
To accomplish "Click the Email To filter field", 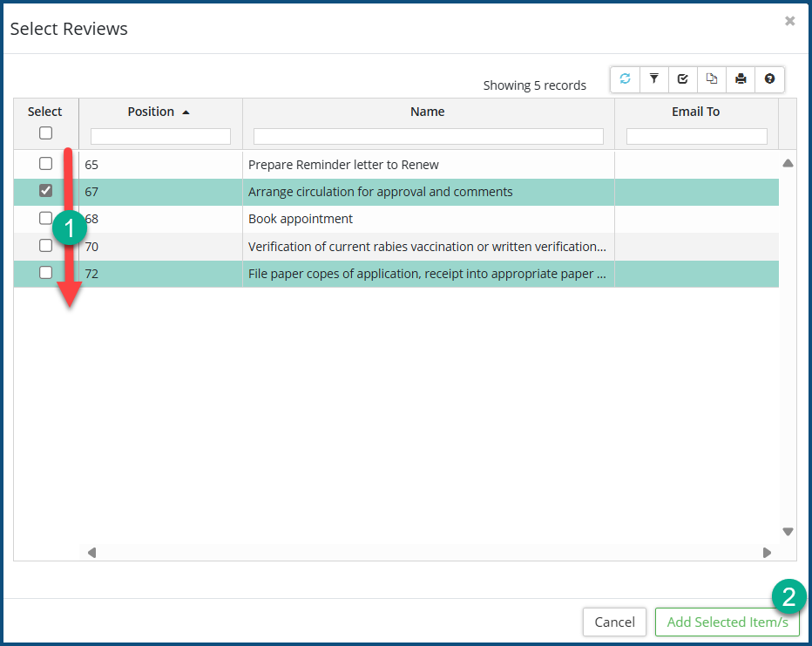I will click(x=696, y=137).
